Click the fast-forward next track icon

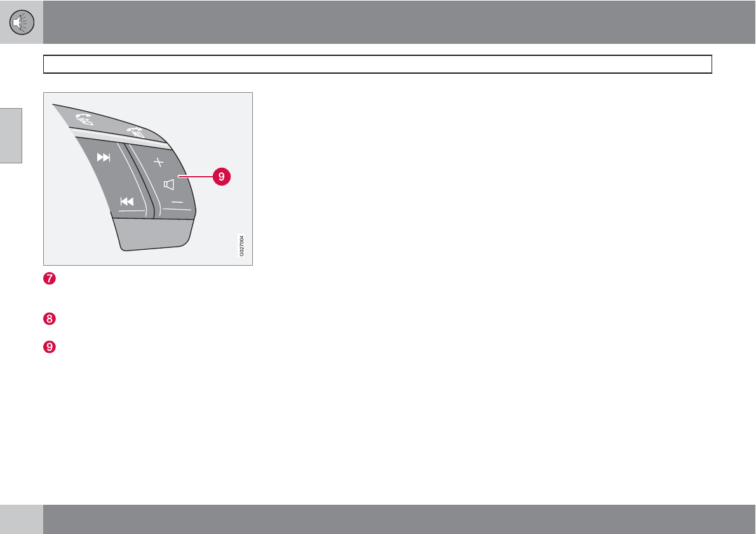click(104, 157)
